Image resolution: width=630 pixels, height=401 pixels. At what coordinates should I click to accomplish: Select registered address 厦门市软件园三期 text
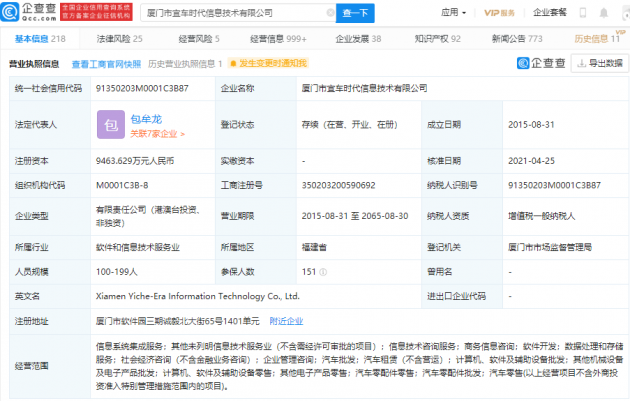tap(177, 321)
